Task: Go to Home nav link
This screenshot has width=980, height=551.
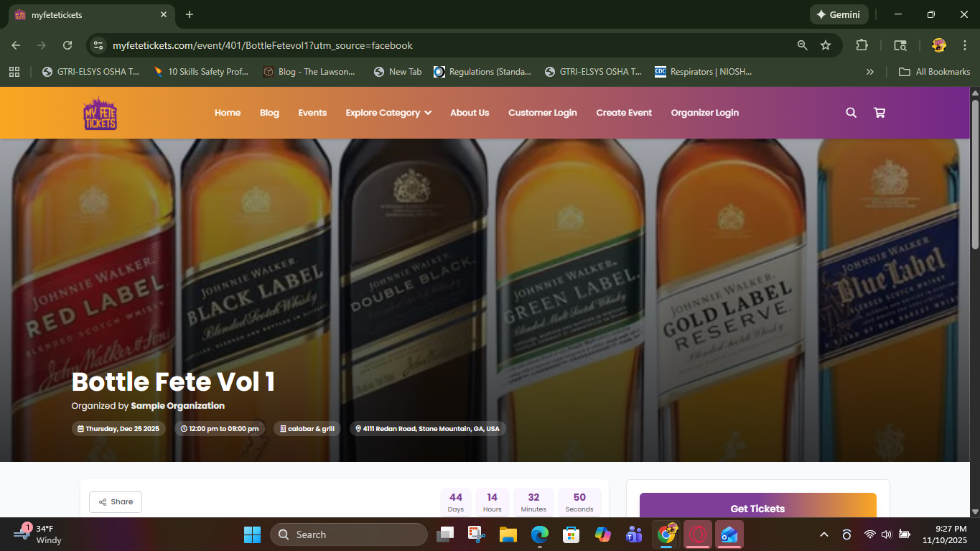Action: tap(228, 113)
